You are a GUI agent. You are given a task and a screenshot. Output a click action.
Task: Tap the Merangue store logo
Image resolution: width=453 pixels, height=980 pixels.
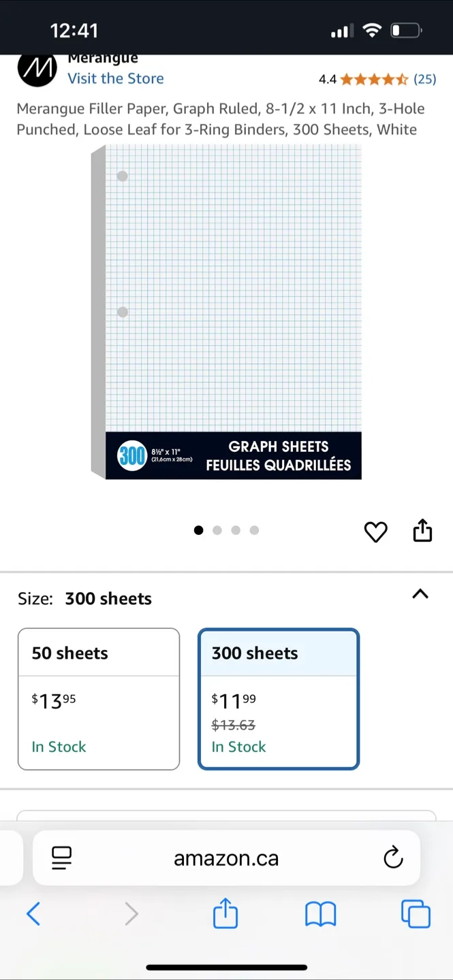point(37,69)
